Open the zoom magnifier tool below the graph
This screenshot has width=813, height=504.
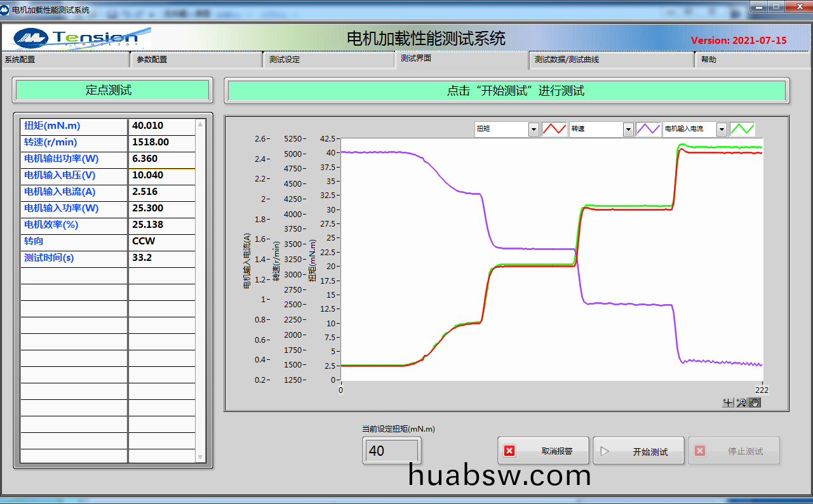741,402
